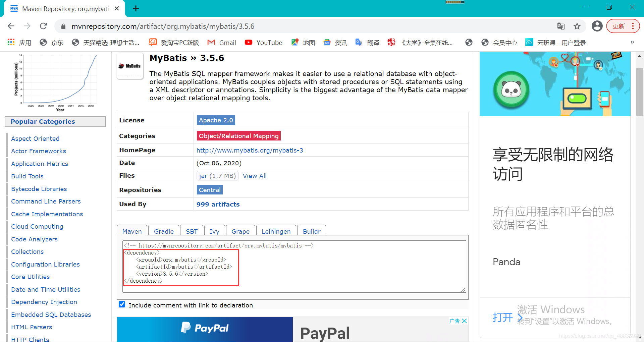
Task: Switch to the Grape tab
Action: pyautogui.click(x=240, y=231)
